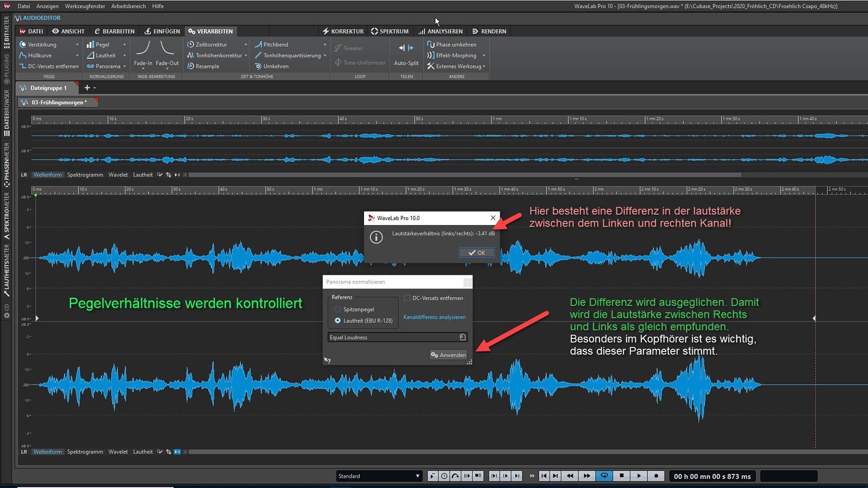The image size is (868, 488).
Task: Open the Resample tool
Action: coord(203,66)
